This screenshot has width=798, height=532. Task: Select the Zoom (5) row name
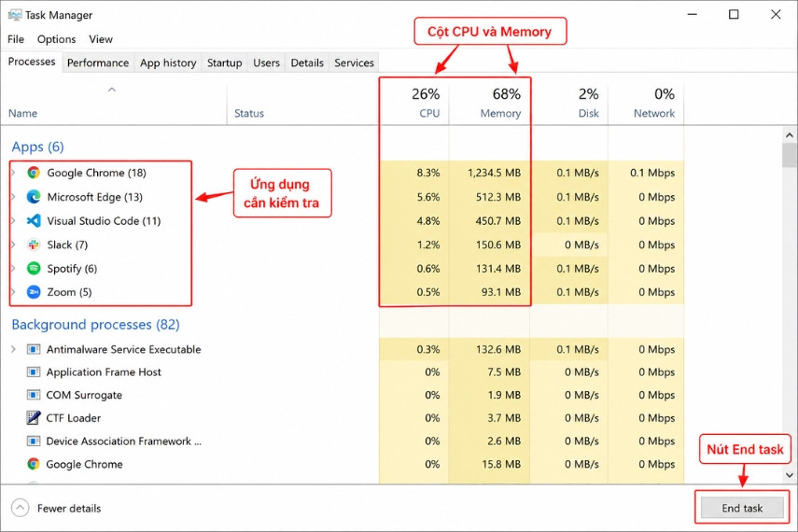[69, 292]
